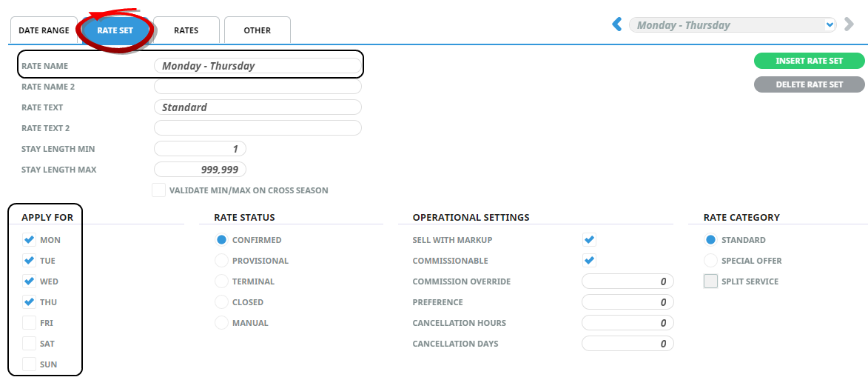Select the Closed rate status
The image size is (868, 380).
(x=221, y=302)
